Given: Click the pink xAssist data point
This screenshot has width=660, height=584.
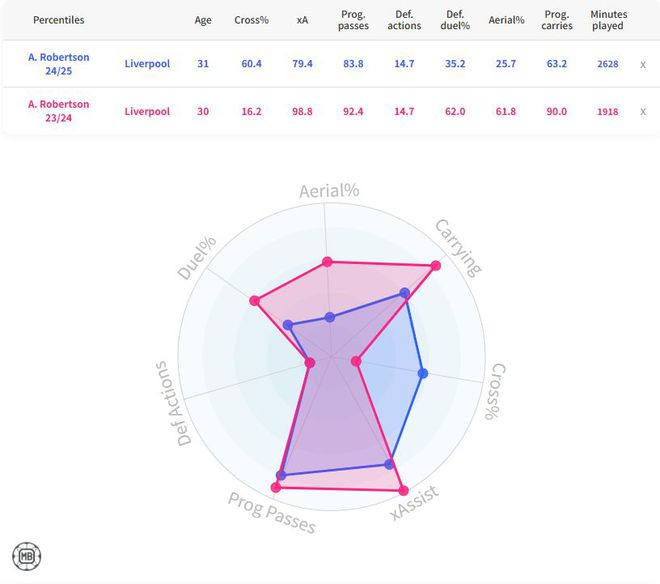Looking at the screenshot, I should click(x=403, y=490).
